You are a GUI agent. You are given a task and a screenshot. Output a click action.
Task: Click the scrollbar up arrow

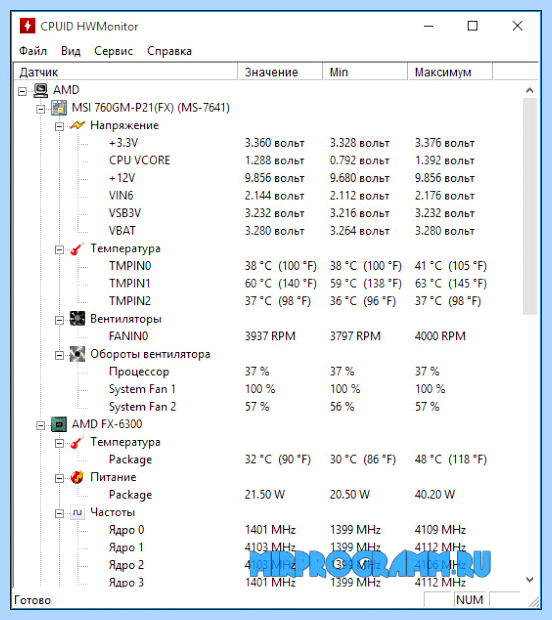pyautogui.click(x=530, y=90)
